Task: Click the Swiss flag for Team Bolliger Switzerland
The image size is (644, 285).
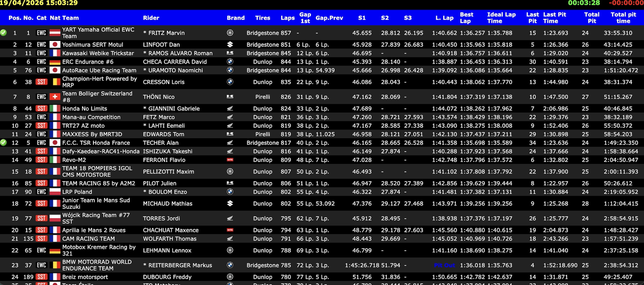Action: [55, 97]
